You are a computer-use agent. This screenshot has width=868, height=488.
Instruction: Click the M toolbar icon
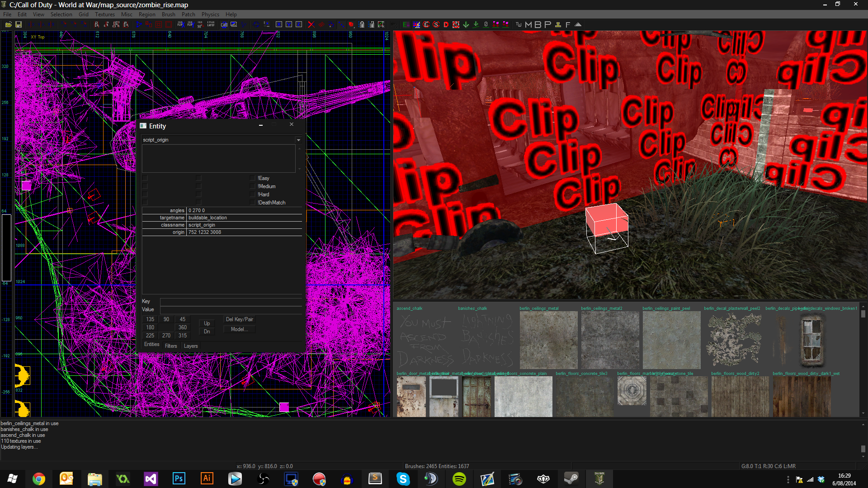pyautogui.click(x=528, y=24)
